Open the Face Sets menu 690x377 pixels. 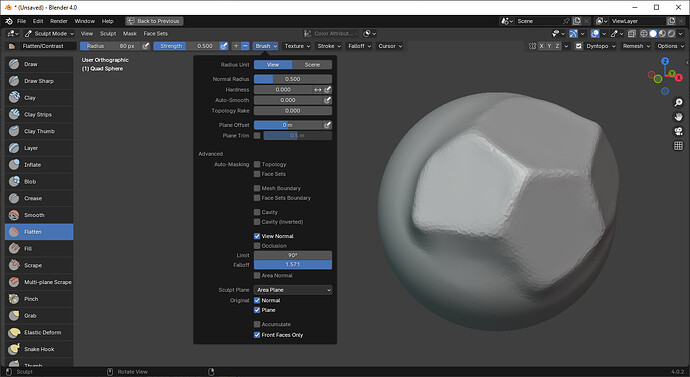click(x=155, y=33)
